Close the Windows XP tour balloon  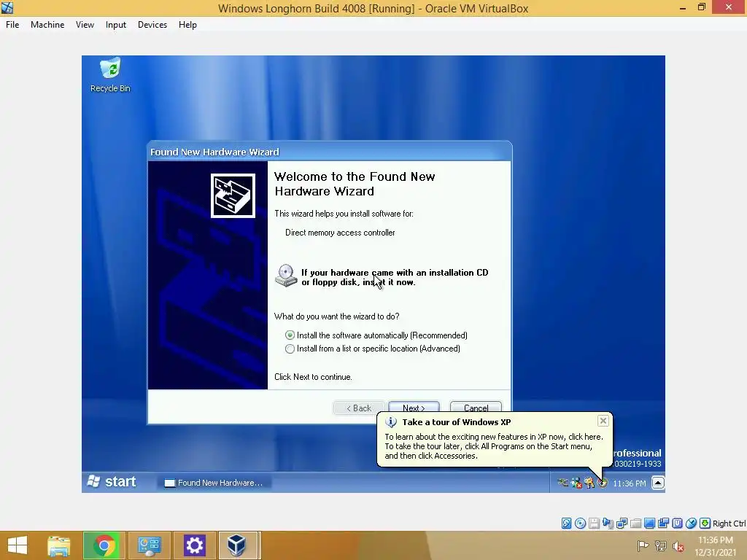click(x=603, y=421)
